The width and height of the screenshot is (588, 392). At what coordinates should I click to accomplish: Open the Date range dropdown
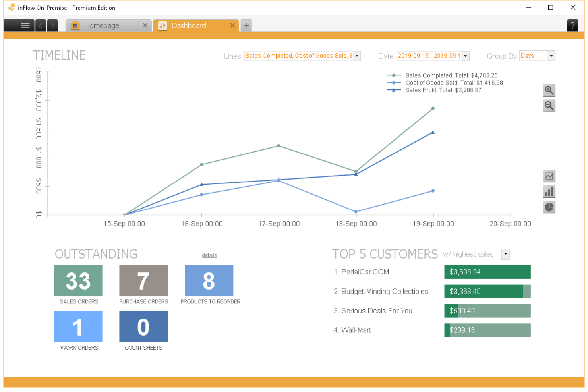tap(465, 56)
